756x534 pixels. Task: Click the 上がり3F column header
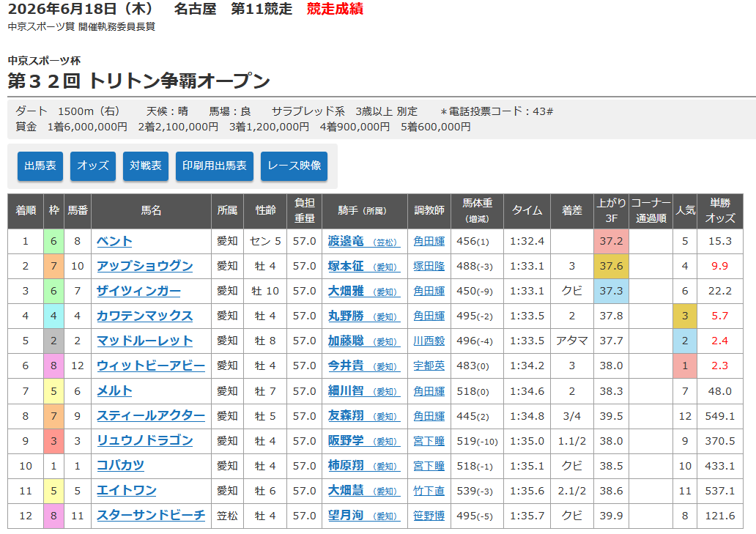(612, 211)
